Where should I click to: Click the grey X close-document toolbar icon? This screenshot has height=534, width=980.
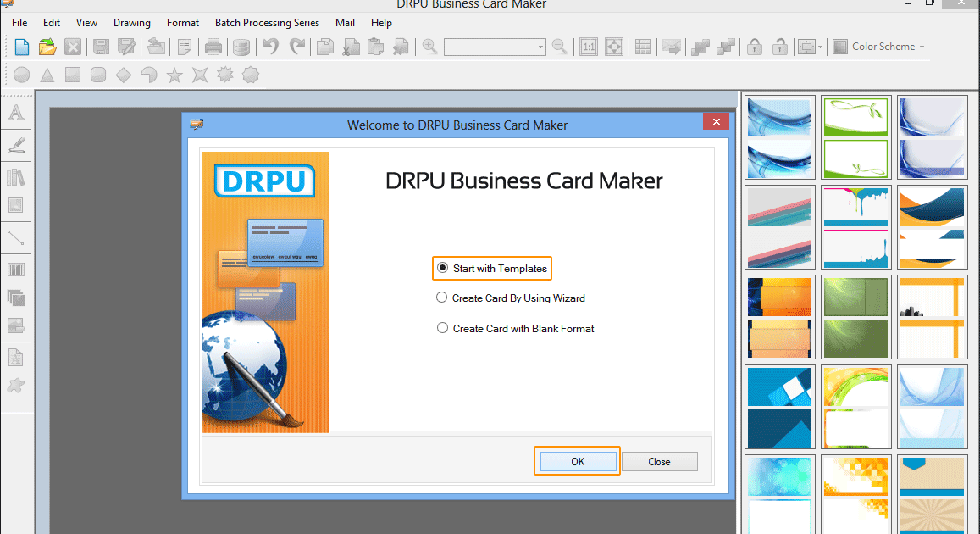pyautogui.click(x=73, y=47)
